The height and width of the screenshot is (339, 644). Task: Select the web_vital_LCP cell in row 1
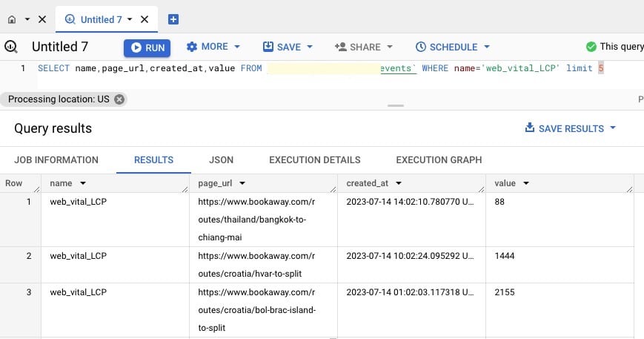[x=116, y=220]
